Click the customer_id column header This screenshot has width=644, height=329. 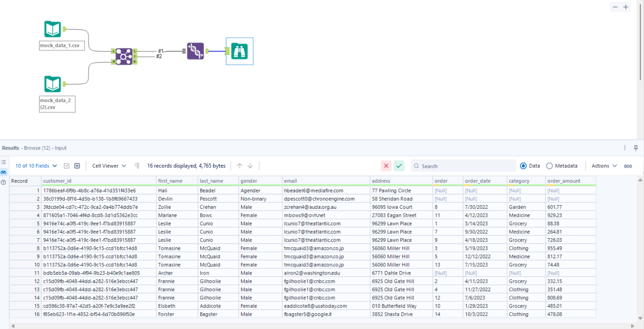coord(57,181)
